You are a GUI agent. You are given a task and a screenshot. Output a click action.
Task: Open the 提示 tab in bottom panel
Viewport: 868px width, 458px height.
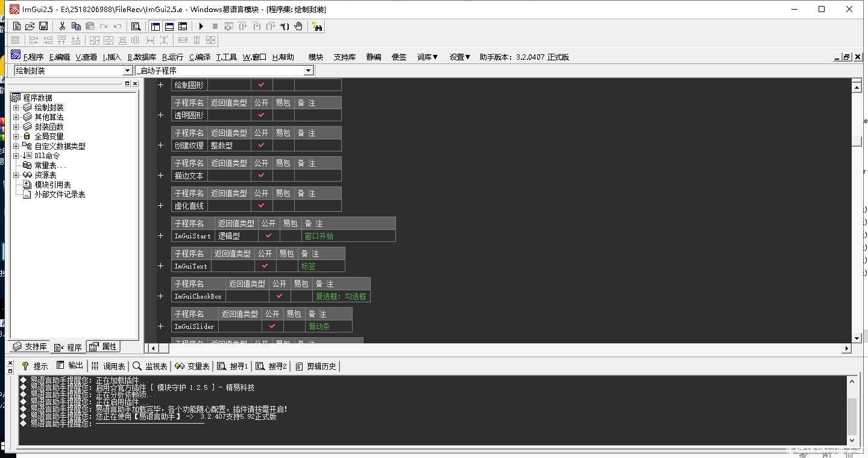tap(35, 366)
